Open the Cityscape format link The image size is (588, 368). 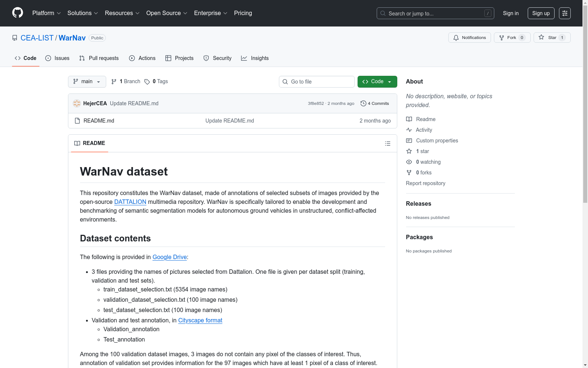pos(200,321)
